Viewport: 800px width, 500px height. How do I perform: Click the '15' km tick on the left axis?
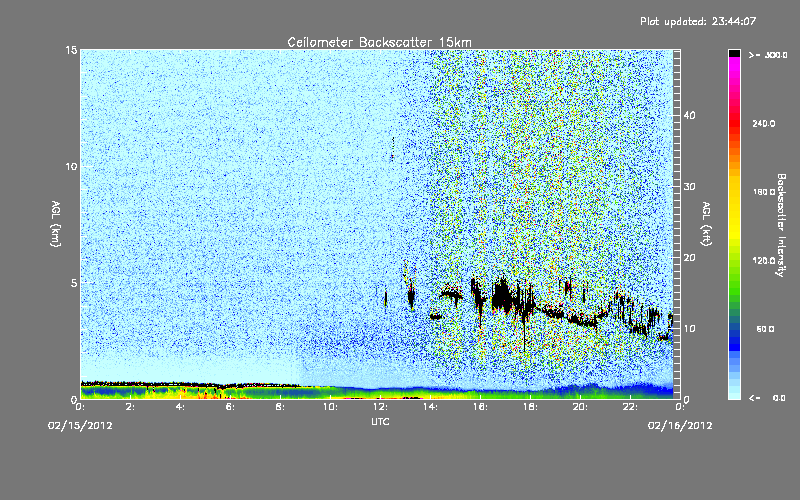(x=71, y=50)
